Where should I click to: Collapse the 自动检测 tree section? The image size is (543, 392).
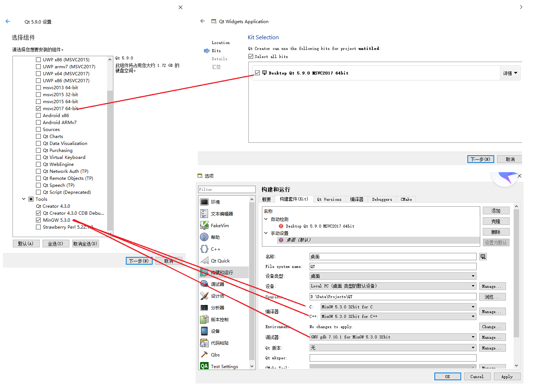[x=266, y=219]
